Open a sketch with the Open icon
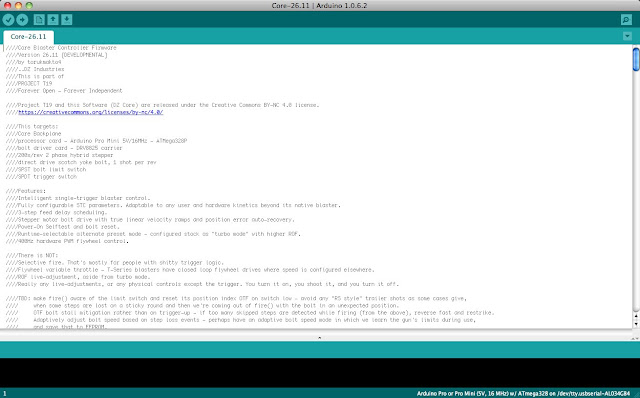 (x=53, y=20)
